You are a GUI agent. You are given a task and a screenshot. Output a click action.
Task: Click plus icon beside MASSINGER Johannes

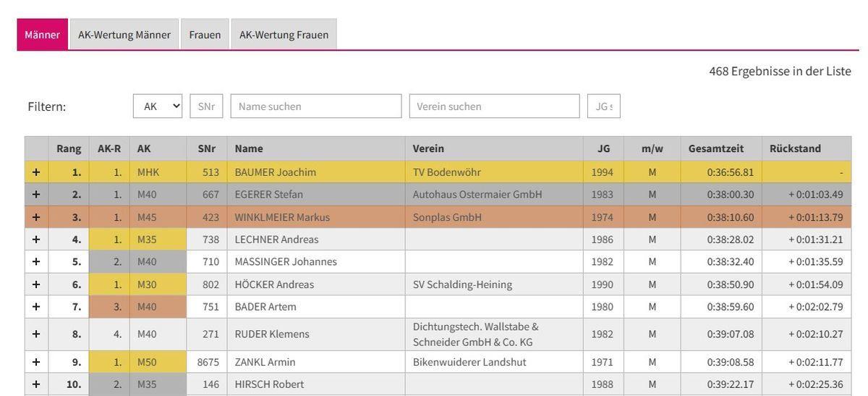(x=36, y=262)
